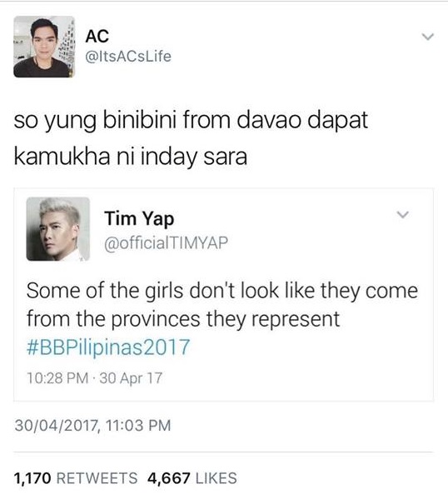Open AC's profile picture
448x504 pixels.
click(44, 47)
